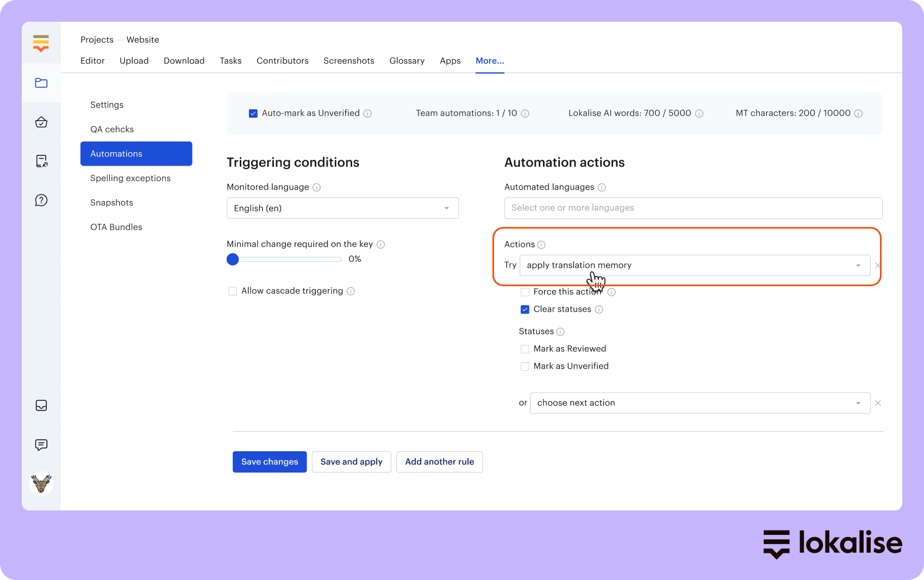Viewport: 924px width, 580px height.
Task: Open the AI document icon in sidebar
Action: [x=41, y=161]
